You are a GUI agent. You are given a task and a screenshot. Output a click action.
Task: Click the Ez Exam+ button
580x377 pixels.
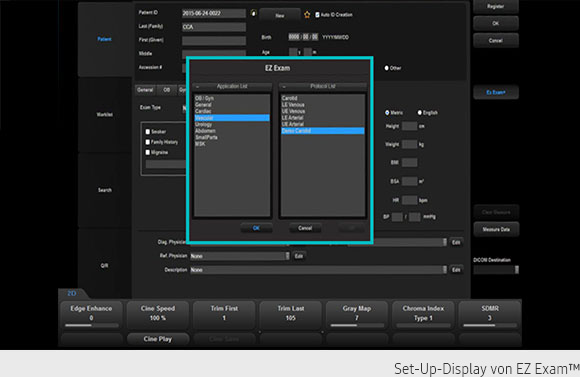(x=496, y=92)
